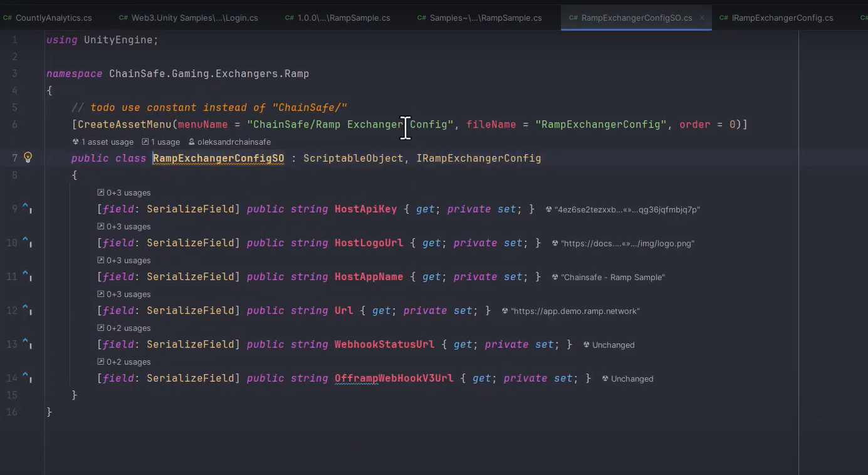Click the gutter icon beside OfframpWebHookV3Url
The height and width of the screenshot is (475, 868).
[27, 377]
